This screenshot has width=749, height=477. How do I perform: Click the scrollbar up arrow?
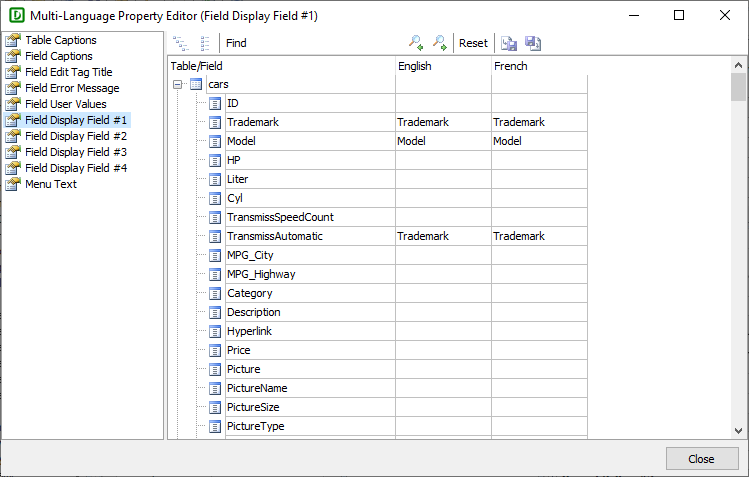coord(738,65)
